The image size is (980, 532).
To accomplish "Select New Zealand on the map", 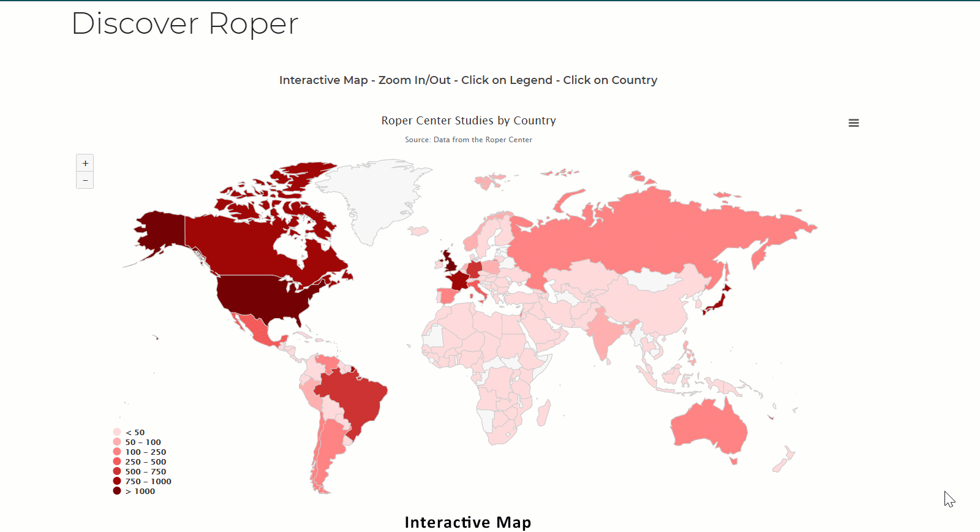I will (785, 460).
